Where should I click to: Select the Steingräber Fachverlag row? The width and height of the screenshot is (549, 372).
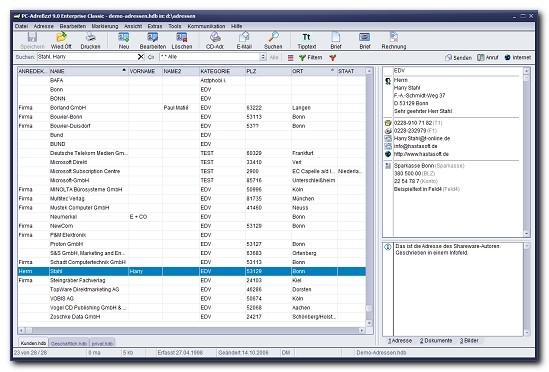point(192,281)
